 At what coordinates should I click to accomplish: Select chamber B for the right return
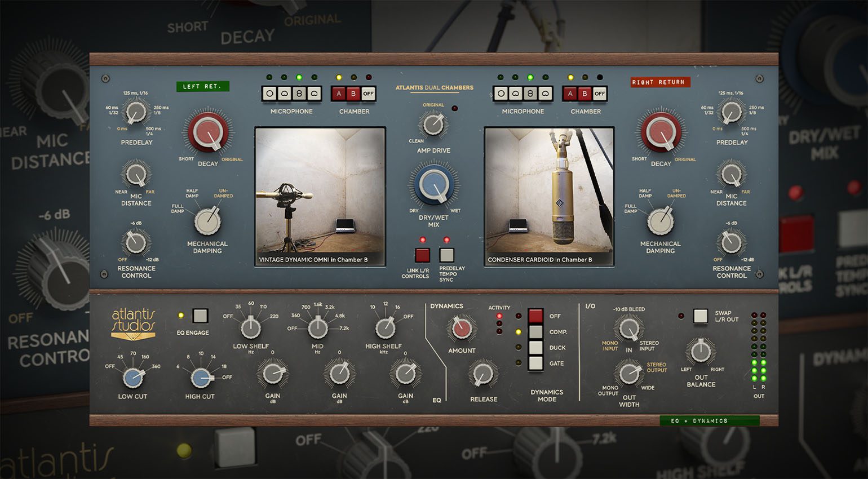[585, 93]
